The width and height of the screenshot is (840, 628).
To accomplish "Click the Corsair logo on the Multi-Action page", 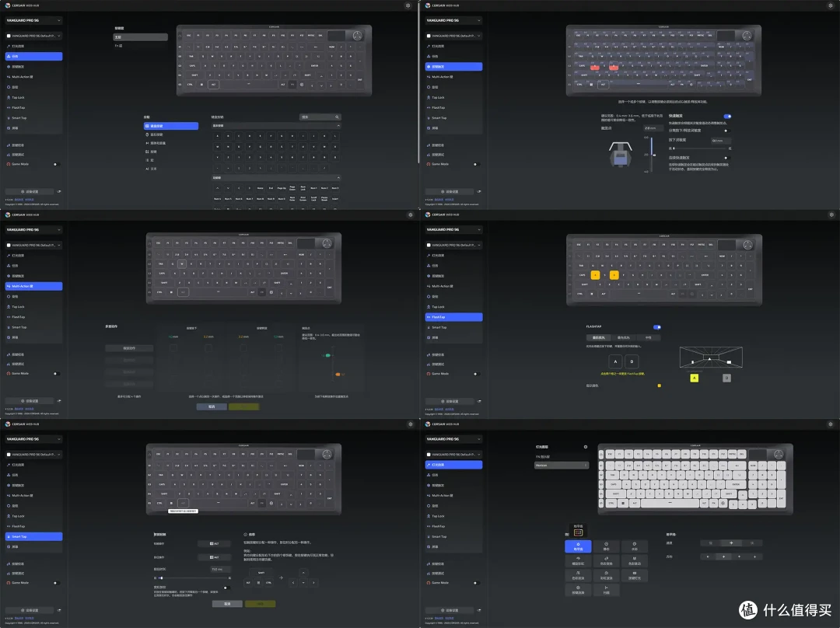I will click(x=8, y=215).
